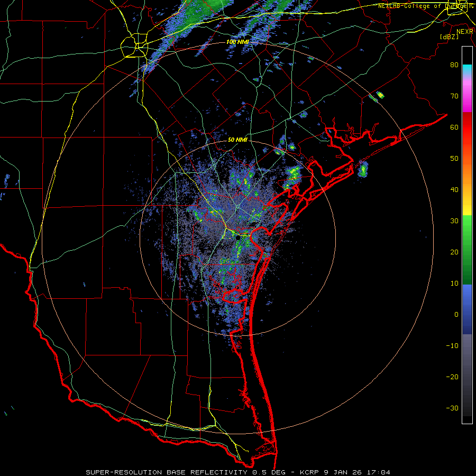Click the pink band of the color bar
Image resolution: width=476 pixels, height=476 pixels.
coord(467,94)
